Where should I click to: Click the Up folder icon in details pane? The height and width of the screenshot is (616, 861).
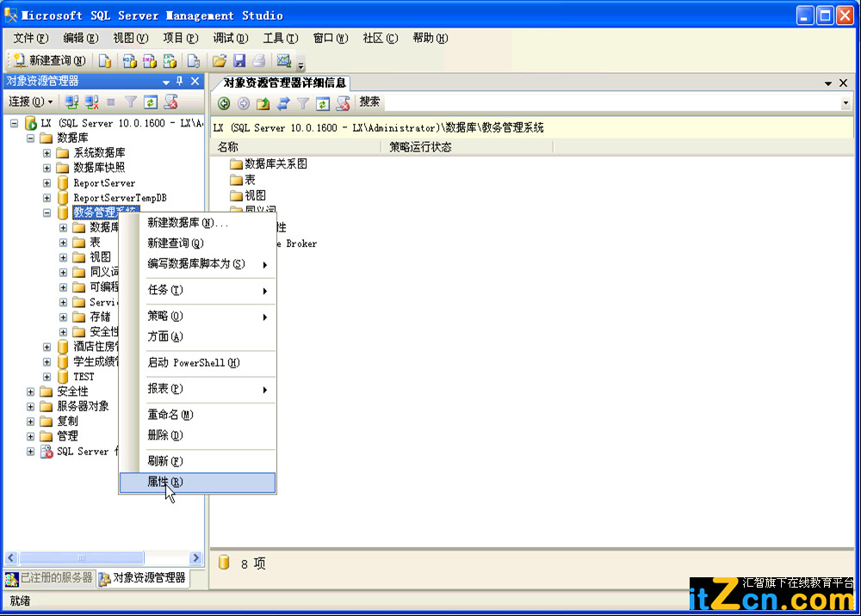click(x=263, y=103)
